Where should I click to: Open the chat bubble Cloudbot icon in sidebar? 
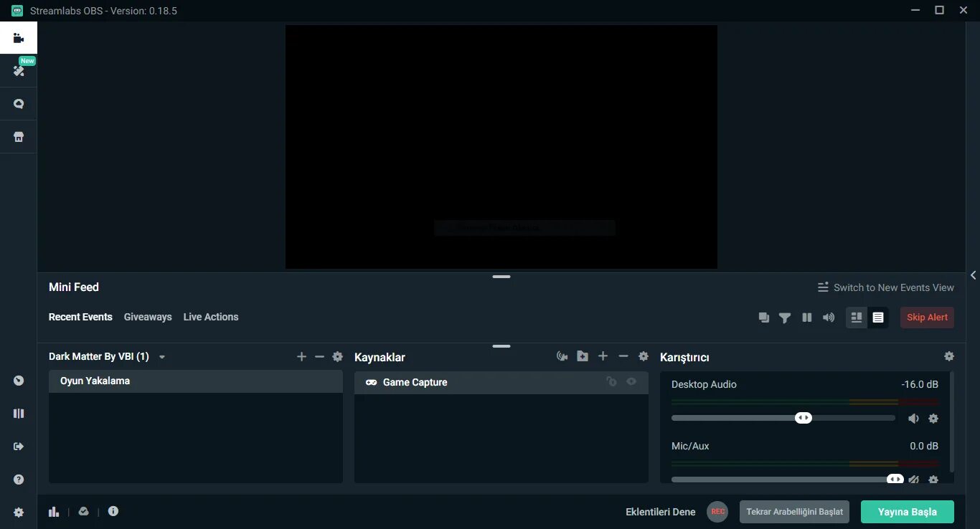pos(19,104)
